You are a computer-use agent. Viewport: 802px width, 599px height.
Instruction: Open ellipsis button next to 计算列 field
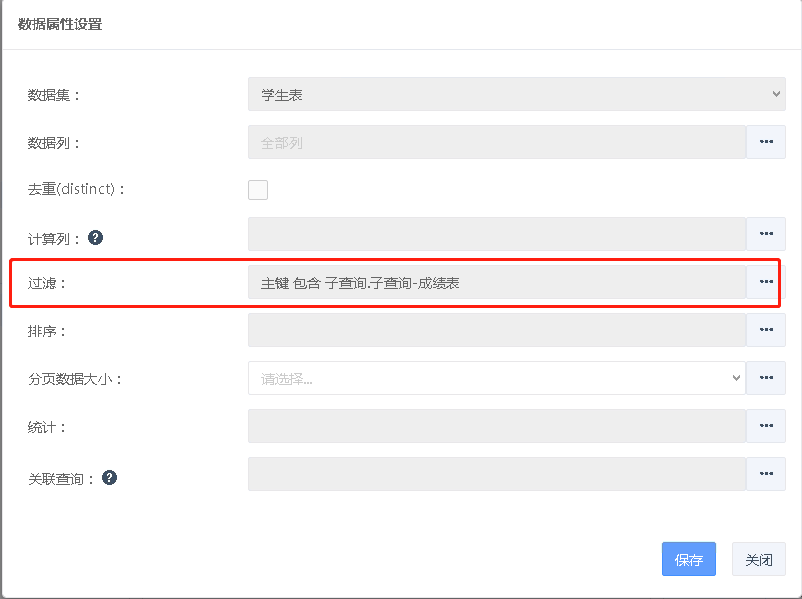(766, 234)
